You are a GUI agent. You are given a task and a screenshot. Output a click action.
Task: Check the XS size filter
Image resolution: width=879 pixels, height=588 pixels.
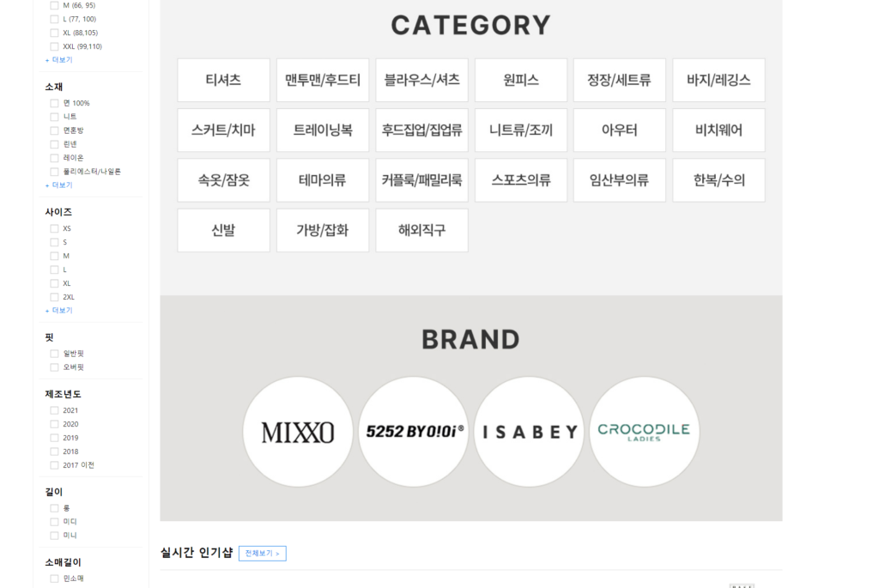pyautogui.click(x=54, y=227)
